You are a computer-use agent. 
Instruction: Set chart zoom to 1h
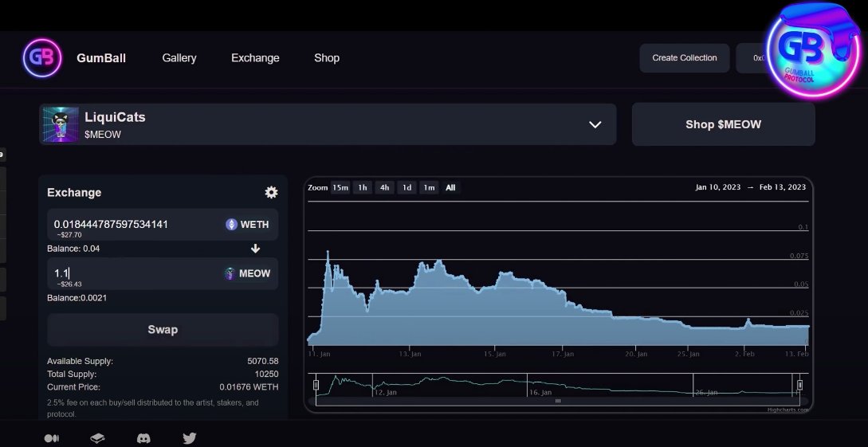click(362, 187)
